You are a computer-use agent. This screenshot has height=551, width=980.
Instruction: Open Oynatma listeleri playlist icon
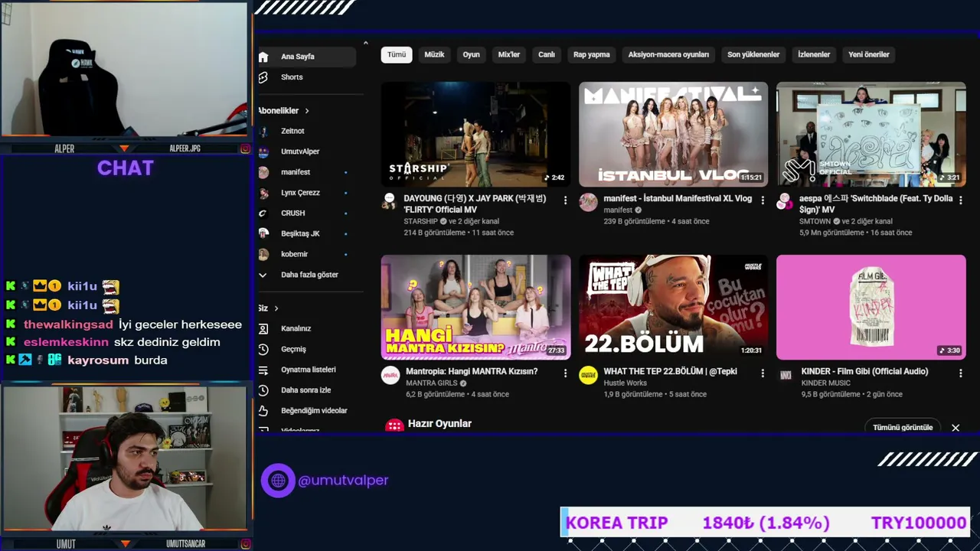tap(263, 370)
